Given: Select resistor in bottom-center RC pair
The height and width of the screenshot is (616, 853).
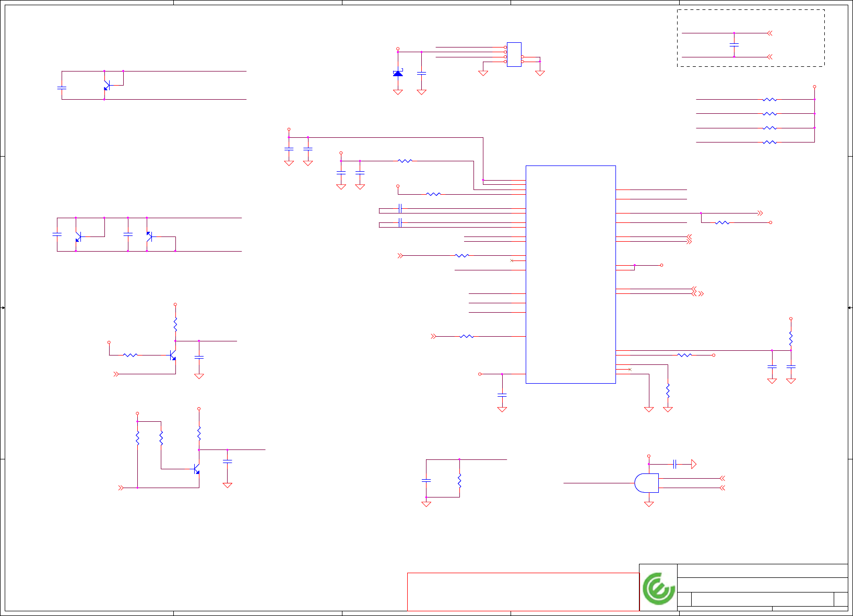Looking at the screenshot, I should pos(459,481).
